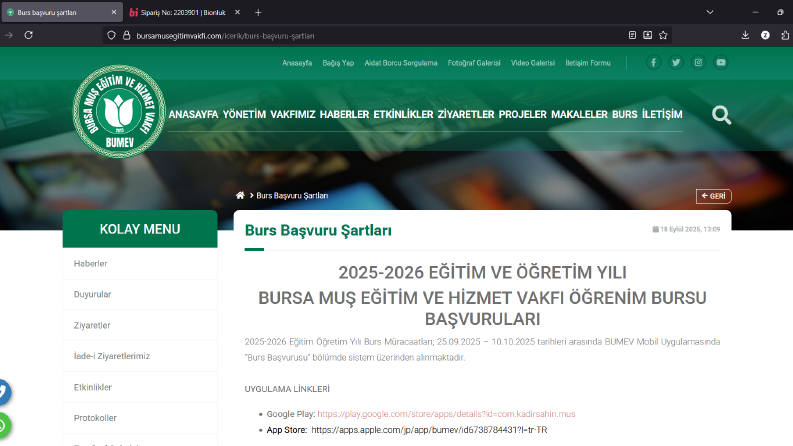Click the UYGULAMA LİNKLERİ heading text
The image size is (793, 446).
coord(287,389)
